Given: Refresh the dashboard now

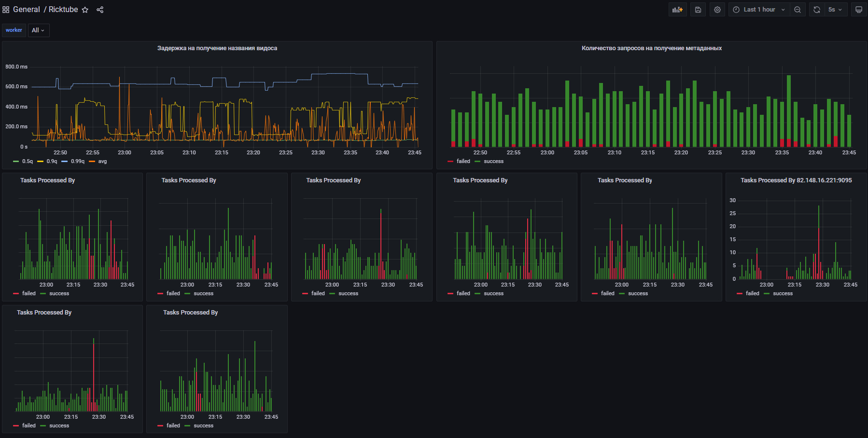Looking at the screenshot, I should [x=816, y=10].
